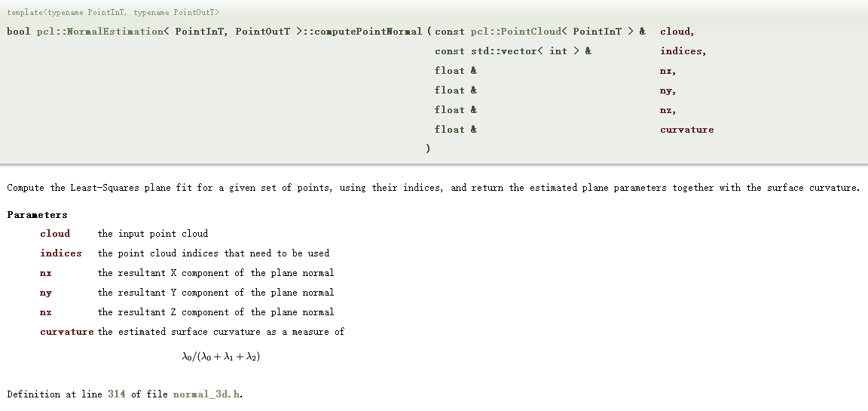The height and width of the screenshot is (411, 868).
Task: Click the template typename line at top
Action: coord(113,13)
